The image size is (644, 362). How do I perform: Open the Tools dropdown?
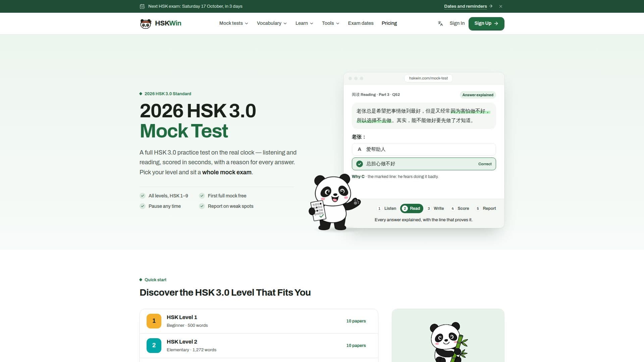point(330,23)
